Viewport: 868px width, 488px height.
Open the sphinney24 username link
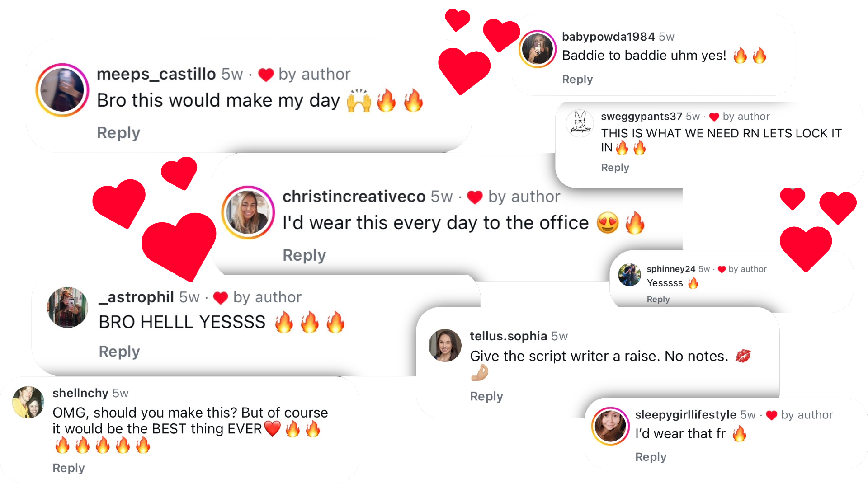pos(671,269)
